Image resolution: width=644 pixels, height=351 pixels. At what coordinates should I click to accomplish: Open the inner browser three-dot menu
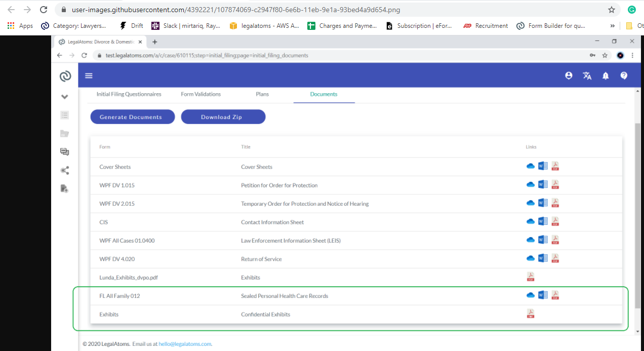tap(633, 55)
